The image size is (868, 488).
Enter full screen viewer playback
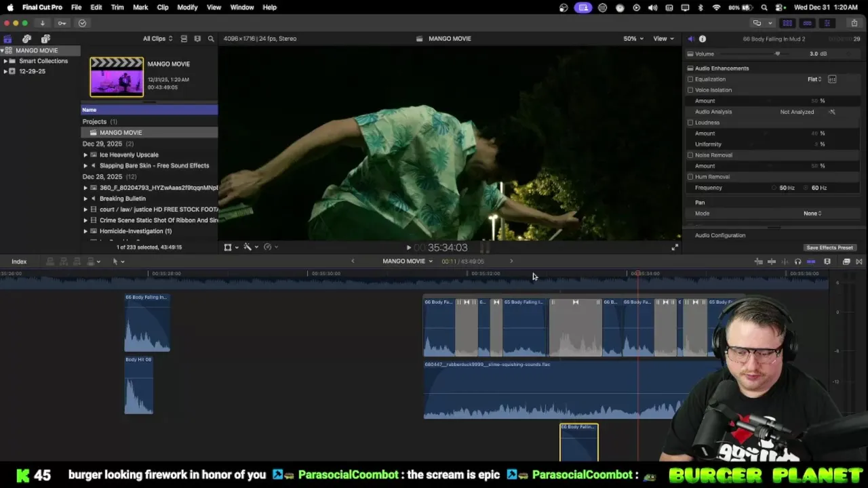click(x=675, y=247)
